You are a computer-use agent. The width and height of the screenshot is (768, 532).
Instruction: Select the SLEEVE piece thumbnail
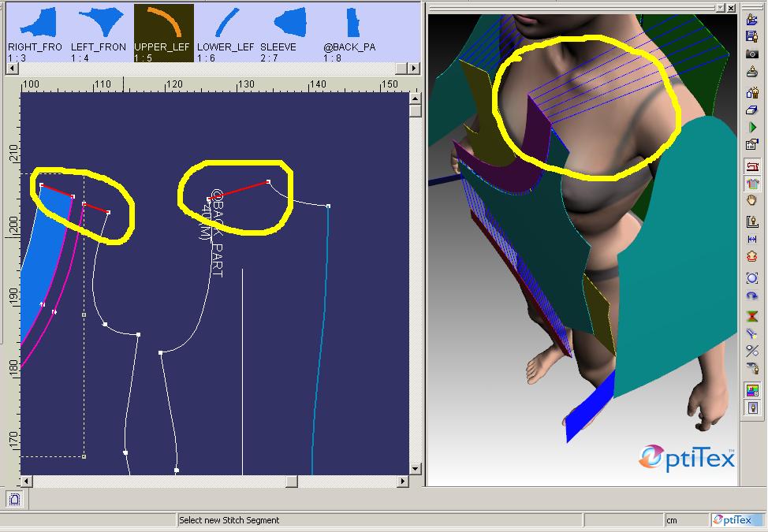(x=290, y=33)
